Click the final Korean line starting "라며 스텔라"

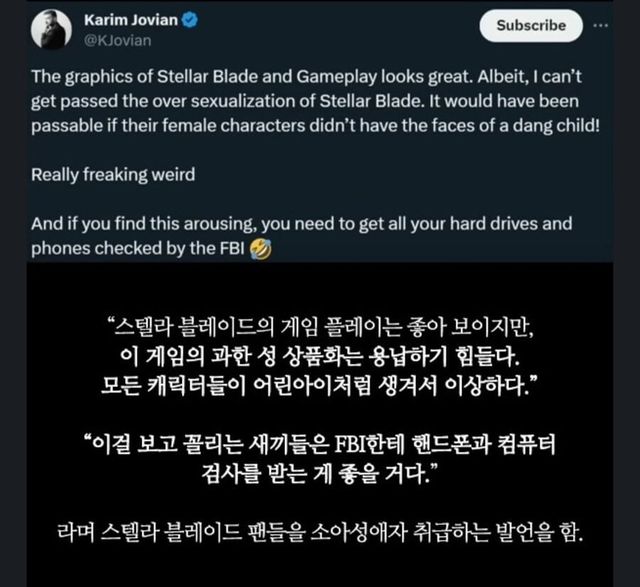coord(320,532)
